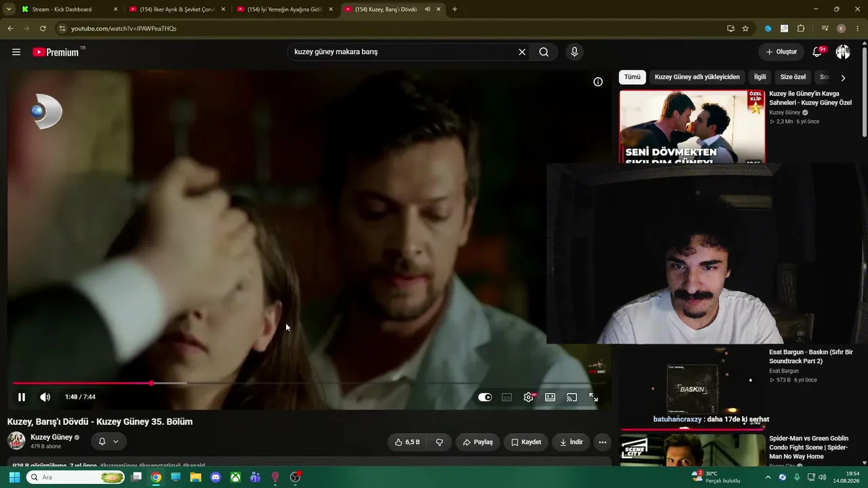This screenshot has width=868, height=488.
Task: Open Spider-Man vs Green Goblin thumbnail
Action: point(692,450)
